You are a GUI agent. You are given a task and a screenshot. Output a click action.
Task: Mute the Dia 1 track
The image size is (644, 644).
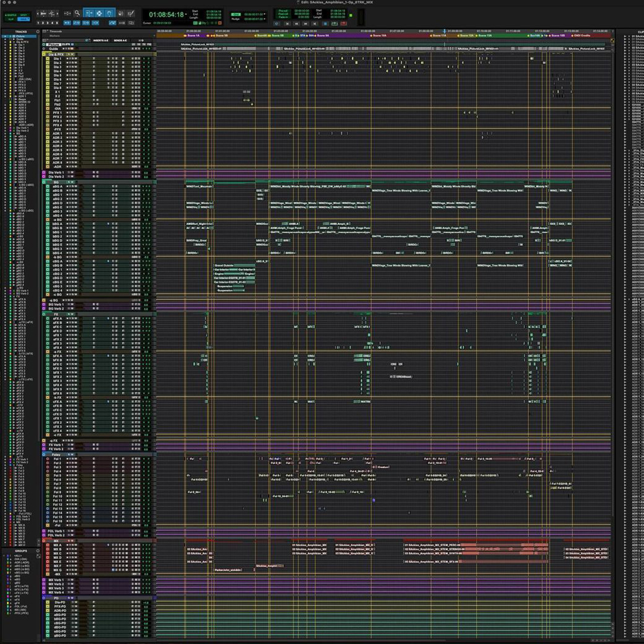point(76,58)
